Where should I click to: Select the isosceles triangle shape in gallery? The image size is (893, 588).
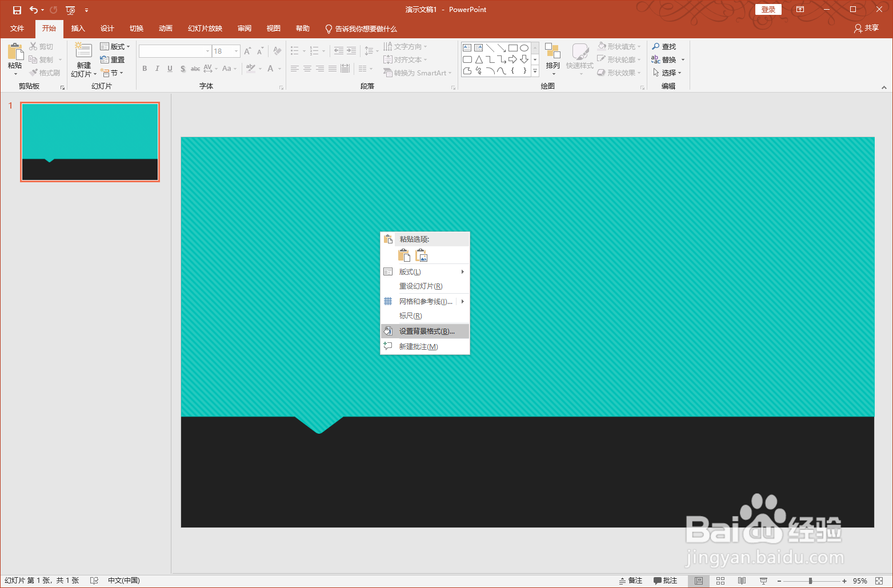click(479, 59)
